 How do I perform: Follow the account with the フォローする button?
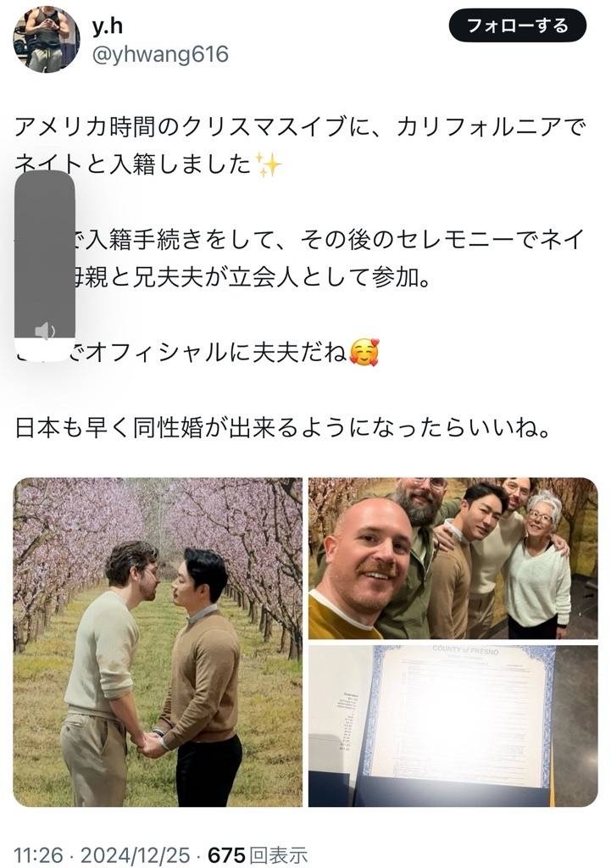click(x=517, y=26)
